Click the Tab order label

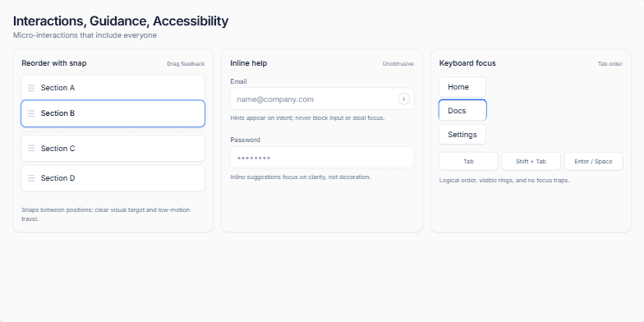pos(610,64)
